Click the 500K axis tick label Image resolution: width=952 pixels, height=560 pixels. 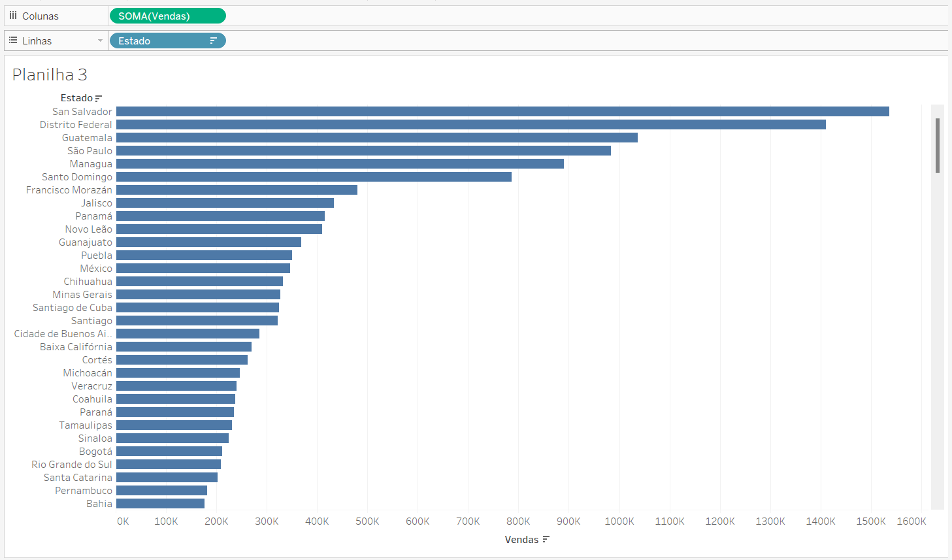[367, 521]
